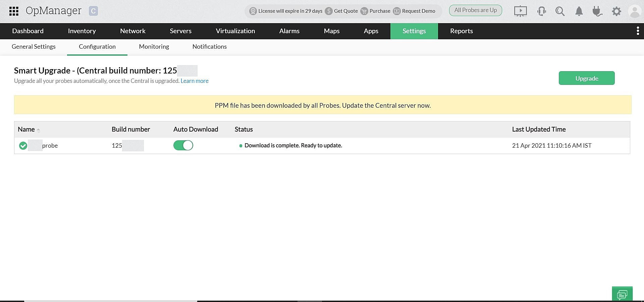Switch to the Monitoring tab

[x=154, y=47]
